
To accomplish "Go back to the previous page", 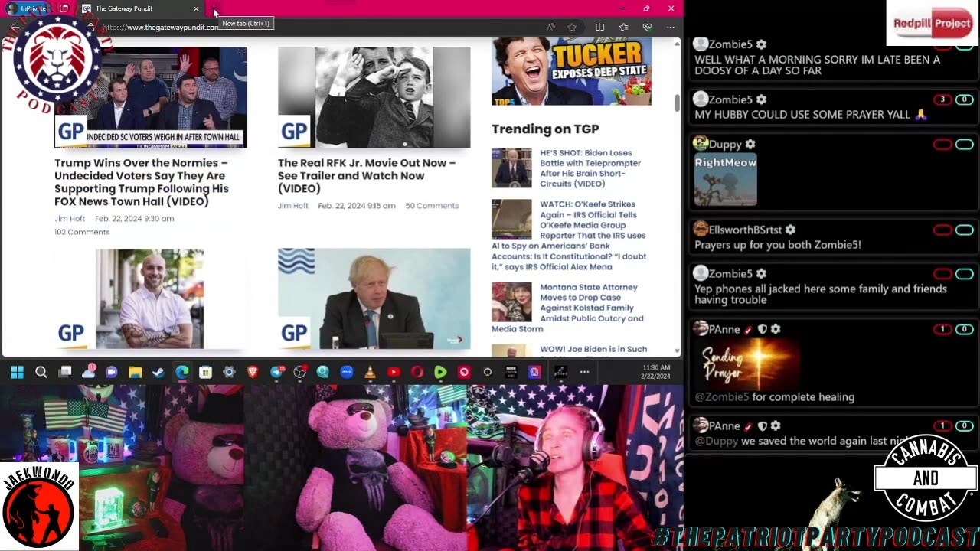I will 15,28.
